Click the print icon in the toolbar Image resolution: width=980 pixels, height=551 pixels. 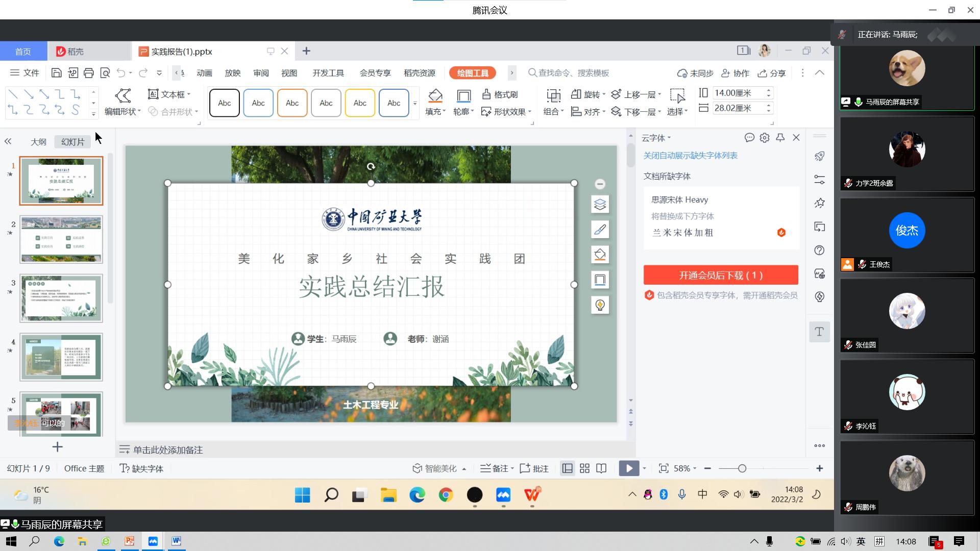(x=89, y=72)
